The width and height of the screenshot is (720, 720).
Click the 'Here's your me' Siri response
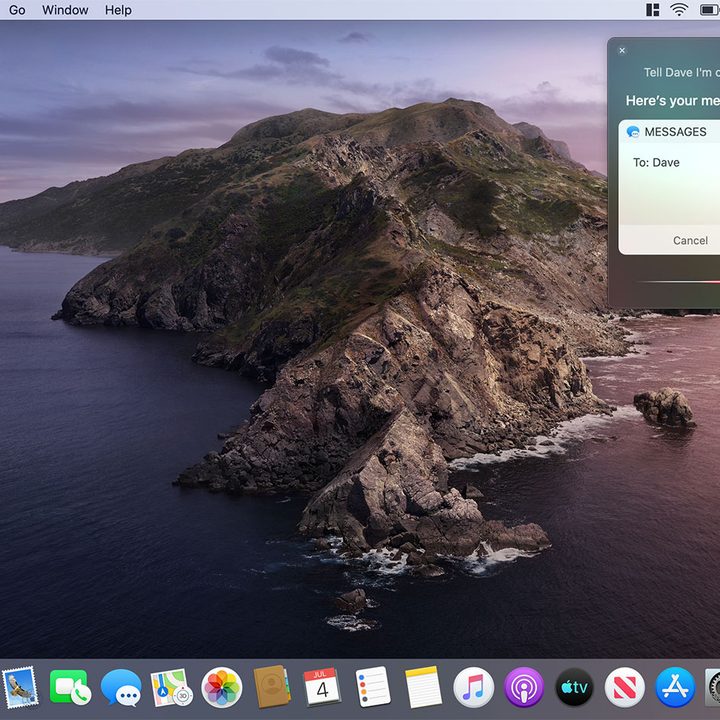(673, 101)
